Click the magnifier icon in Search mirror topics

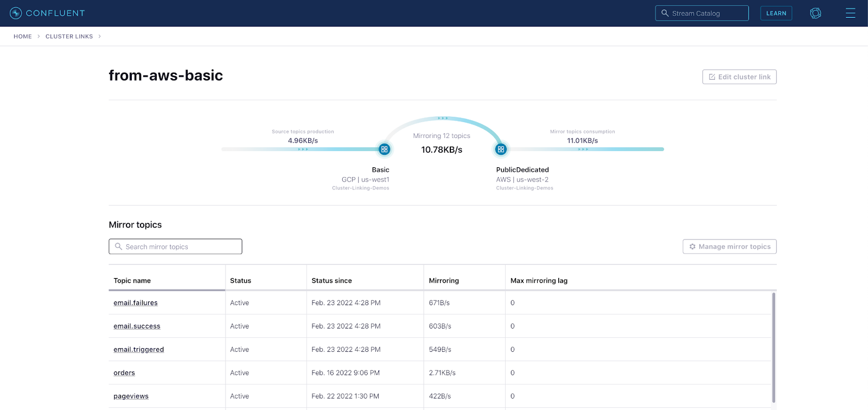(118, 247)
